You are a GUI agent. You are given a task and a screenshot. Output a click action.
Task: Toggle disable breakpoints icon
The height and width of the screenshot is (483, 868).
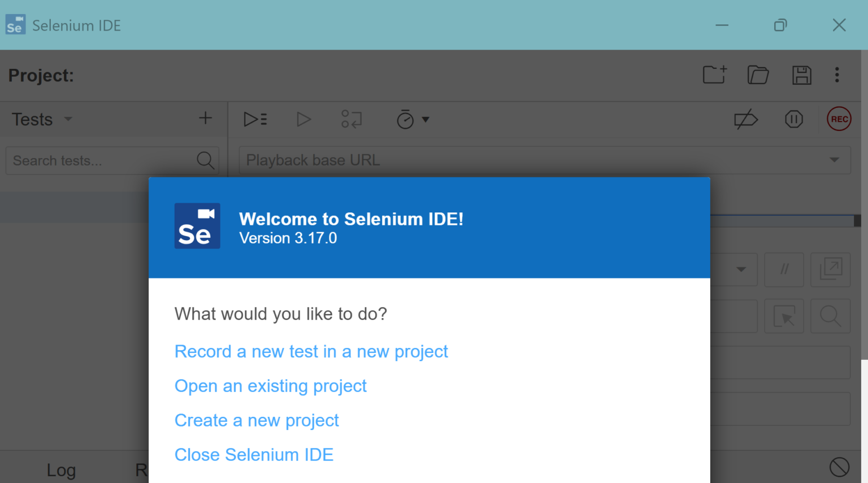pyautogui.click(x=746, y=119)
